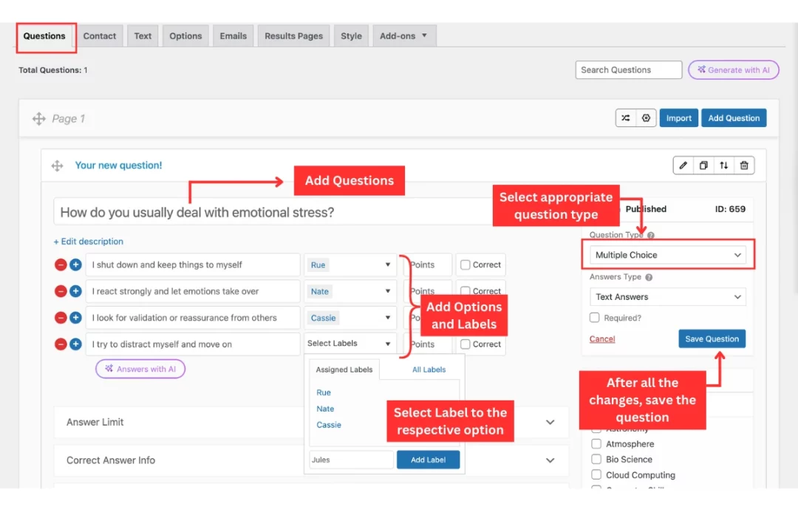Add an answer after 'I try to distract myself' with plus icon
This screenshot has height=532, width=798.
click(75, 344)
